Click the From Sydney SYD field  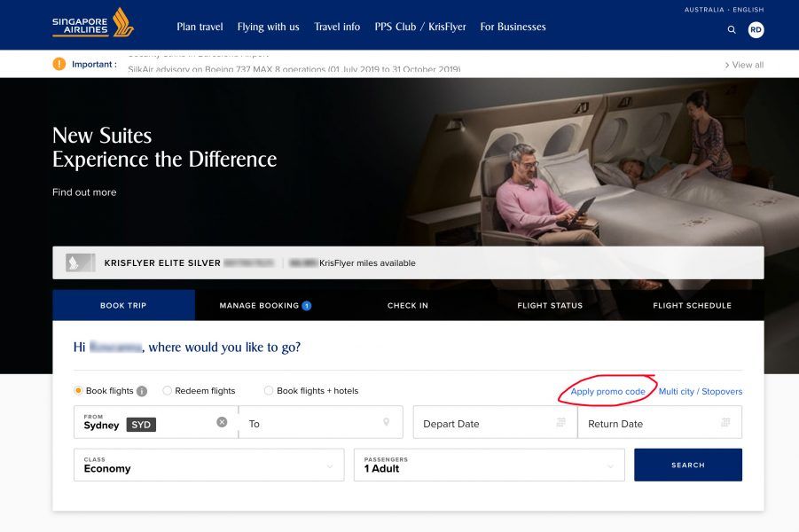point(155,422)
